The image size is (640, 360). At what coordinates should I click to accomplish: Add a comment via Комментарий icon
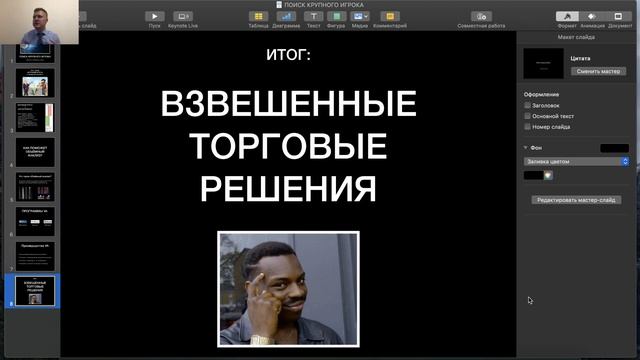tap(390, 16)
